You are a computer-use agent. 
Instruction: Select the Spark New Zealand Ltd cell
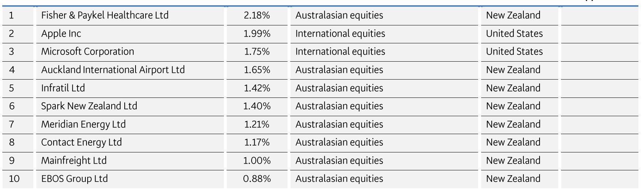[x=89, y=106]
